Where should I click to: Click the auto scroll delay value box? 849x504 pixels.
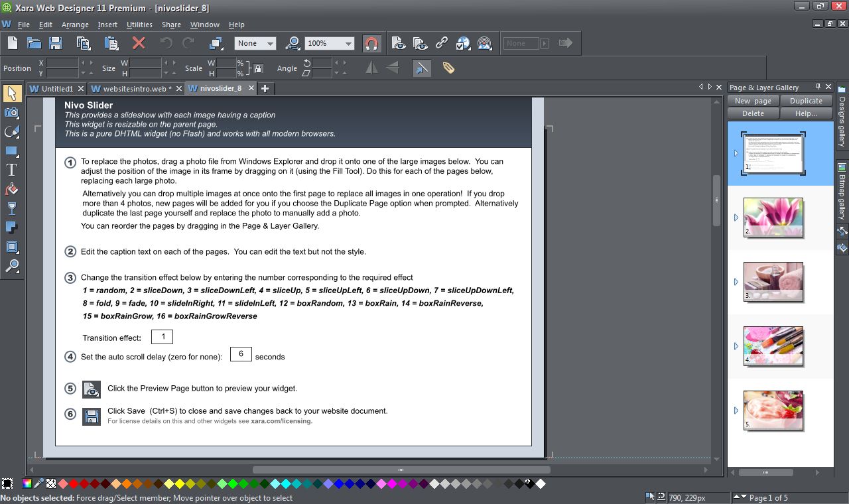(241, 354)
